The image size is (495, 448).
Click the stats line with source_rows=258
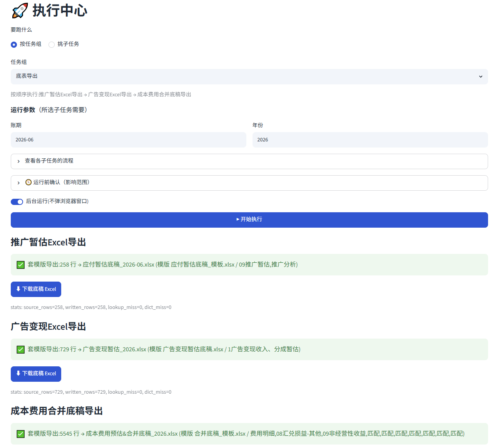[x=91, y=307]
